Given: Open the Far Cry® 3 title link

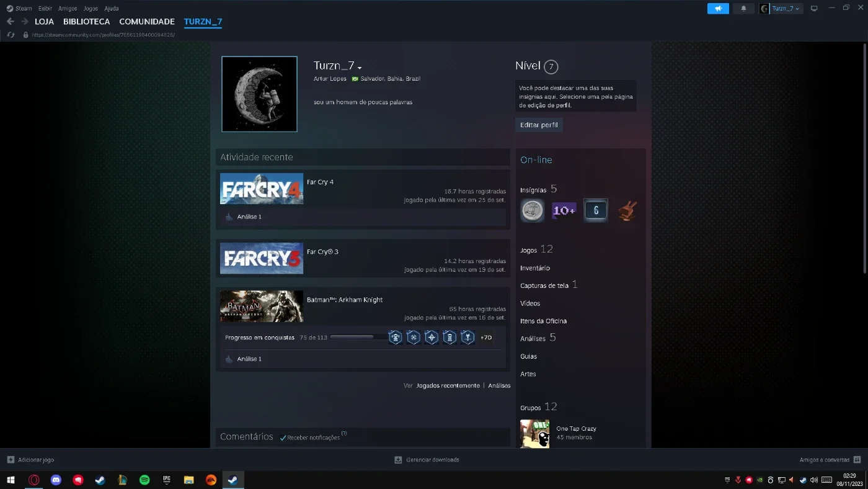Looking at the screenshot, I should coord(322,251).
